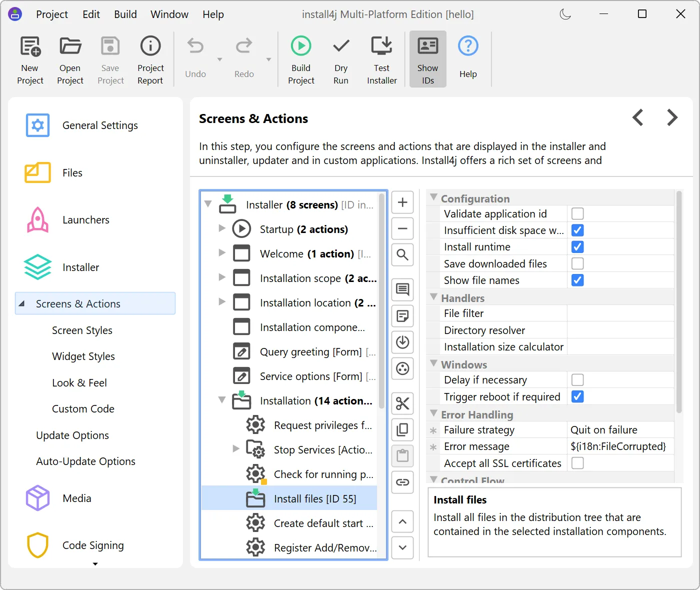Create a New Project from the toolbar
This screenshot has height=590, width=700.
click(x=30, y=58)
